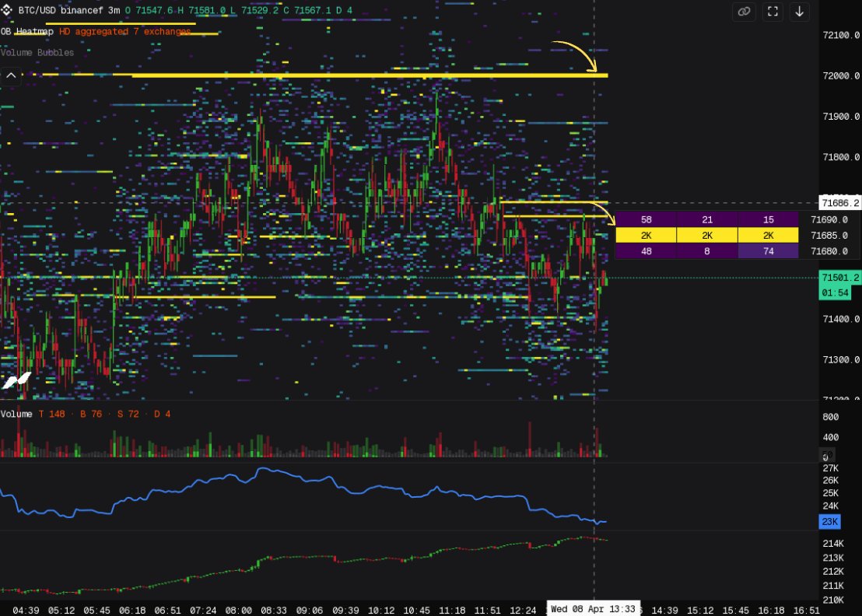Click the tooltip cell showing 21

(707, 219)
